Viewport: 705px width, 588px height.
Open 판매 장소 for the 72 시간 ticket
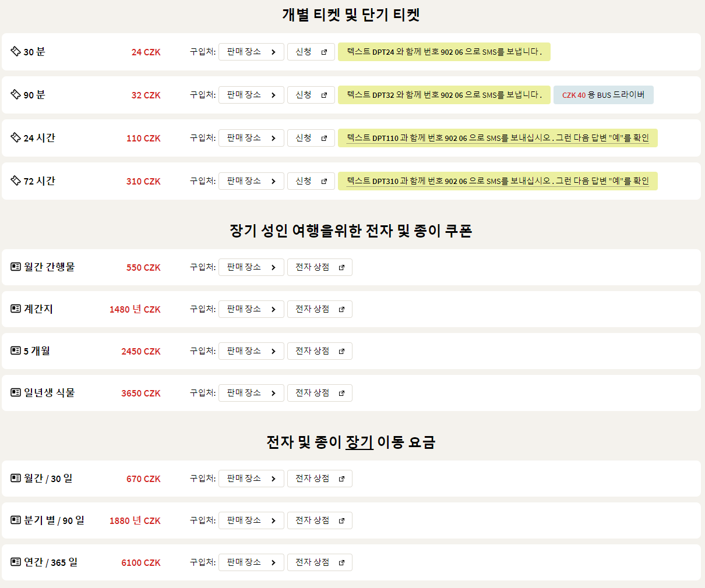click(251, 181)
